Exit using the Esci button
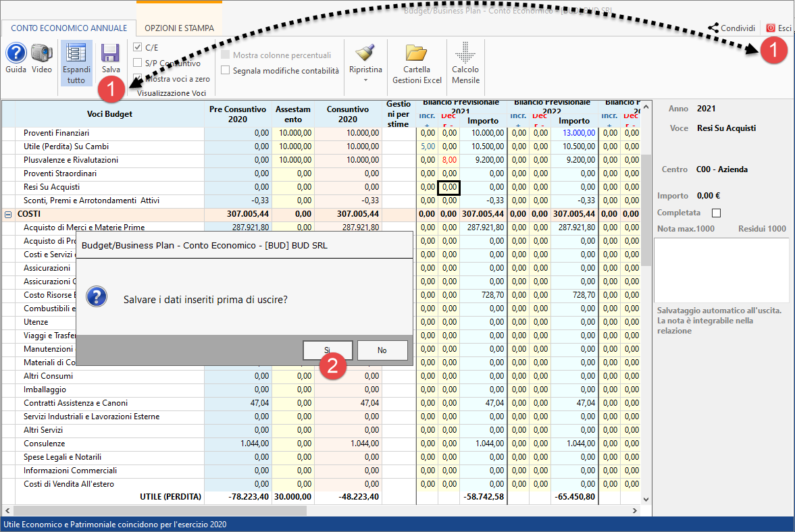 pos(777,28)
